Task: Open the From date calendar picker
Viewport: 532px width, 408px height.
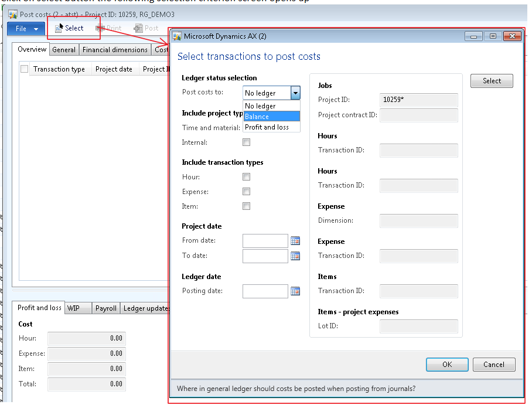Action: pyautogui.click(x=295, y=241)
